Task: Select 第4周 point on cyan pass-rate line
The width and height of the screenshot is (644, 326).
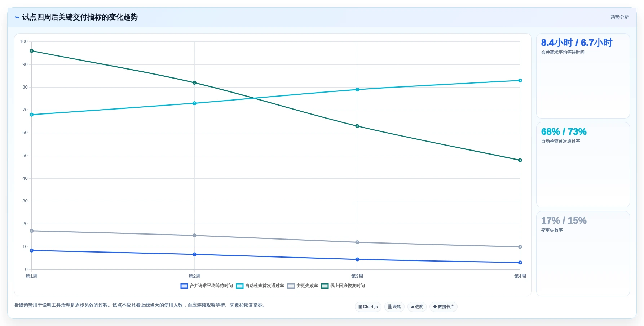Action: tap(520, 81)
